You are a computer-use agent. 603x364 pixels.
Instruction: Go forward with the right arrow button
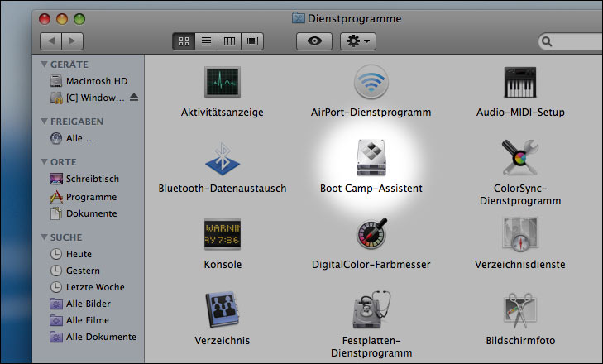(x=72, y=41)
